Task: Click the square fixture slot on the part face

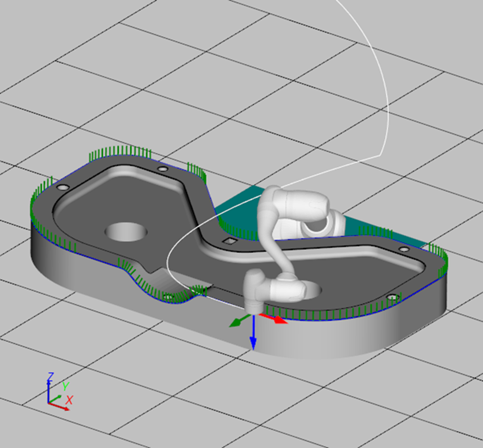Action: (229, 241)
